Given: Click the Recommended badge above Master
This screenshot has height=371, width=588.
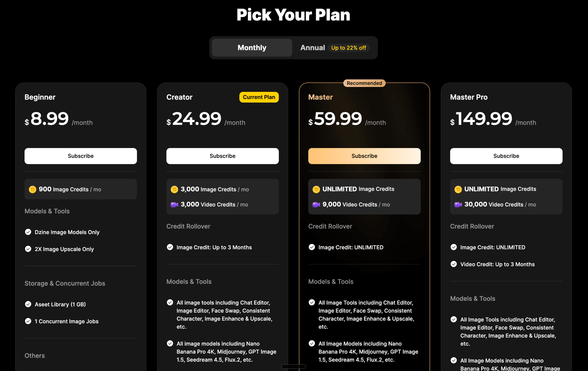Looking at the screenshot, I should (364, 83).
